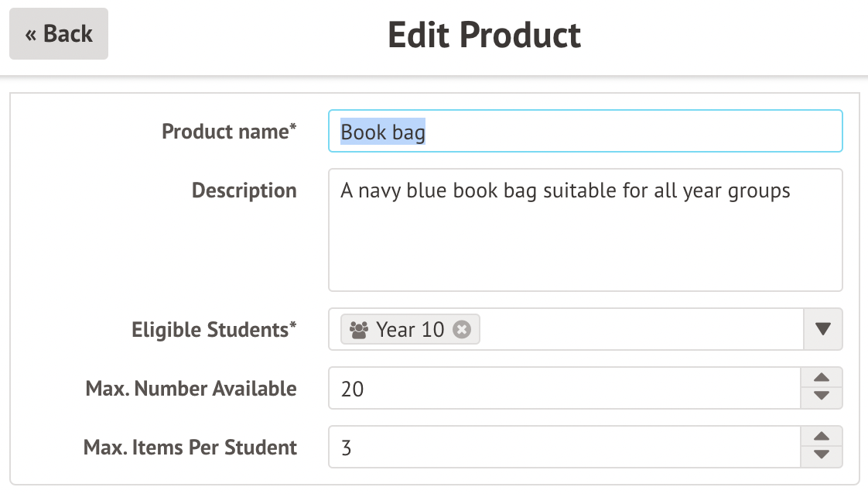868x494 pixels.
Task: Click the Max. Items Per Student label
Action: (x=190, y=447)
